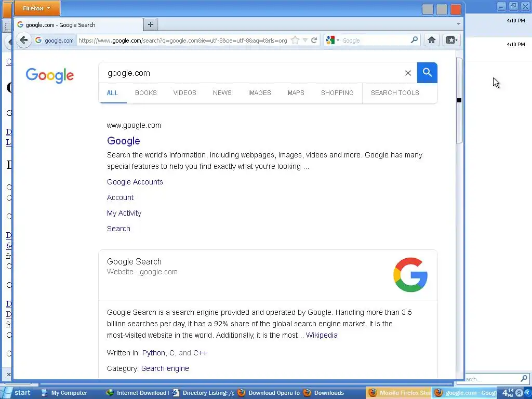Viewport: 532px width, 399px height.
Task: Switch to the MAPS tab
Action: click(296, 93)
